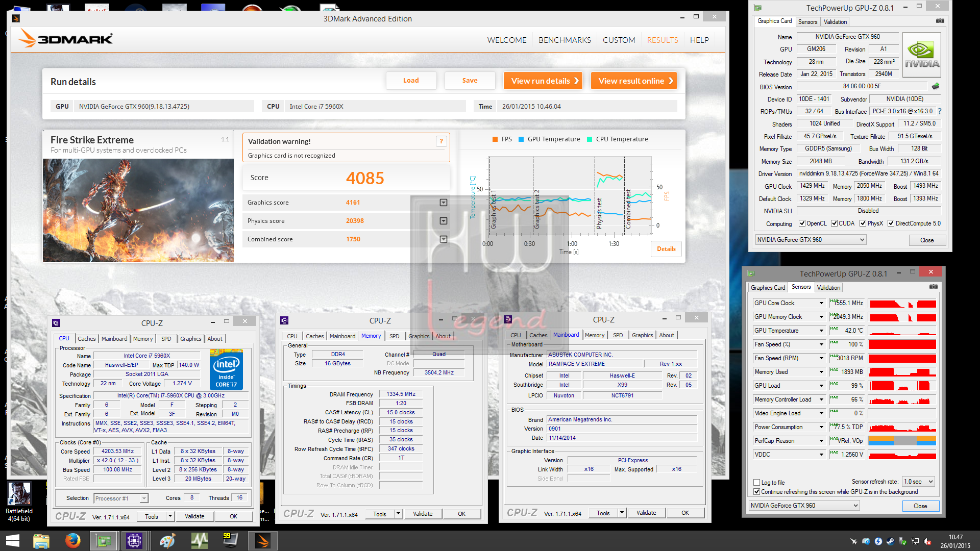This screenshot has height=551, width=980.
Task: Click the GPU-Z screenshot camera icon in Graphics Card window
Action: pos(940,21)
